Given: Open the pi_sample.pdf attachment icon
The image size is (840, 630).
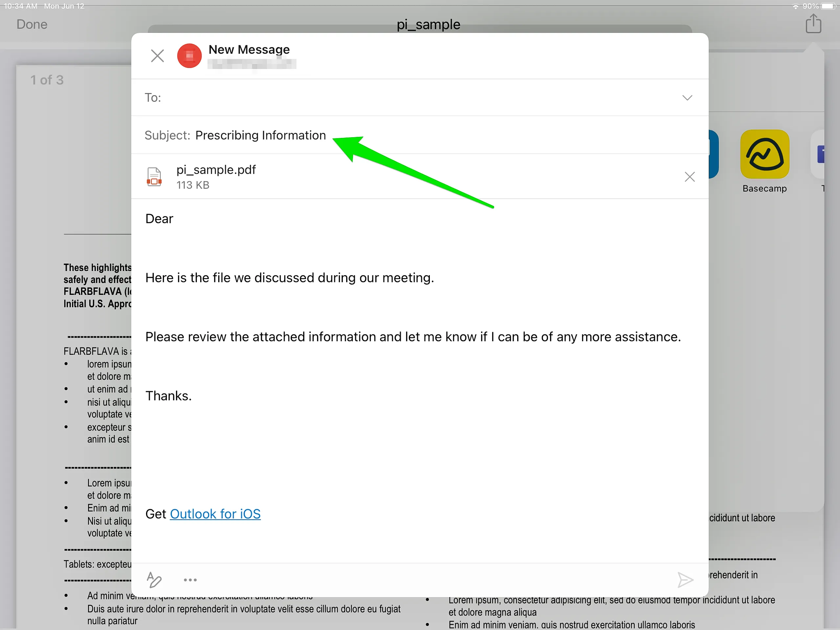Looking at the screenshot, I should click(x=154, y=177).
